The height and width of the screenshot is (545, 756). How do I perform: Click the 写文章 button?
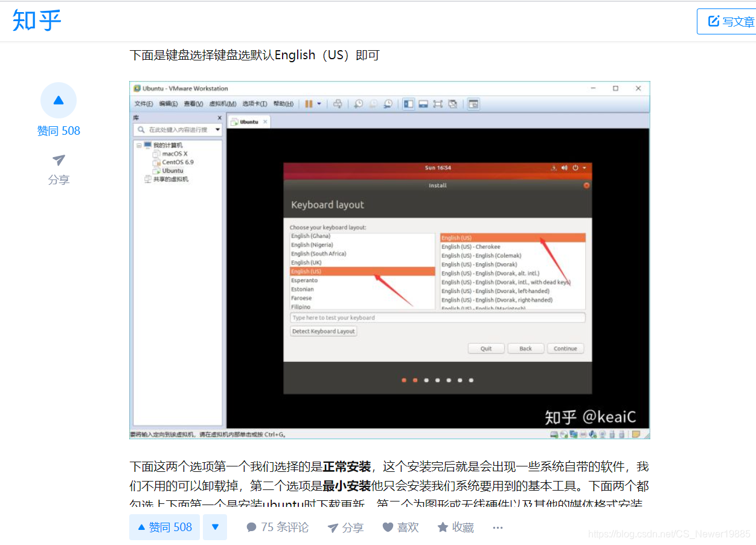coord(726,22)
